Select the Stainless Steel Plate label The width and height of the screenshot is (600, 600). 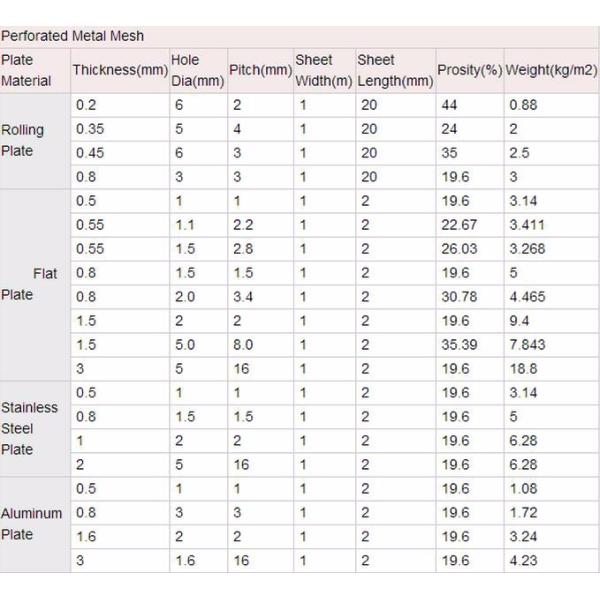(x=29, y=428)
